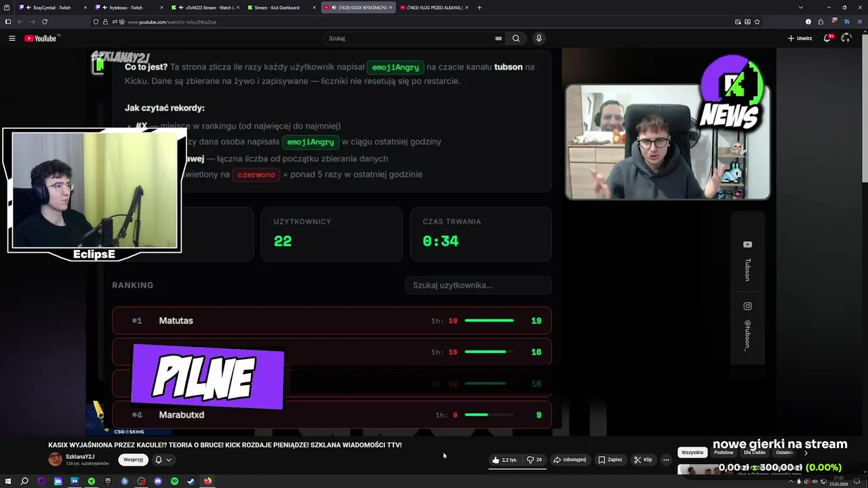
Task: Dislike the video with thumbs down button
Action: 534,460
